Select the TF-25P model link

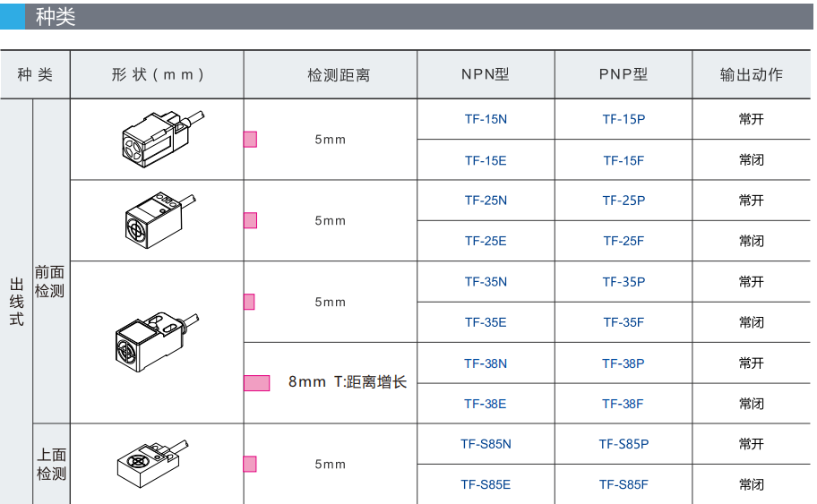point(623,201)
